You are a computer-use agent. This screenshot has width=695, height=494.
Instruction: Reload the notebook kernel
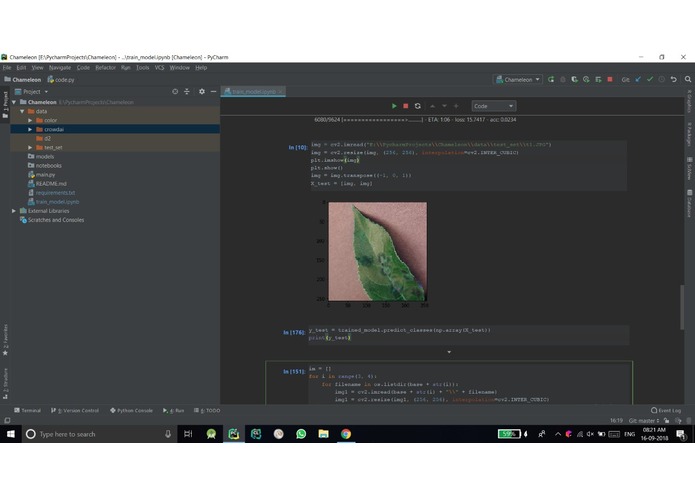(x=418, y=106)
